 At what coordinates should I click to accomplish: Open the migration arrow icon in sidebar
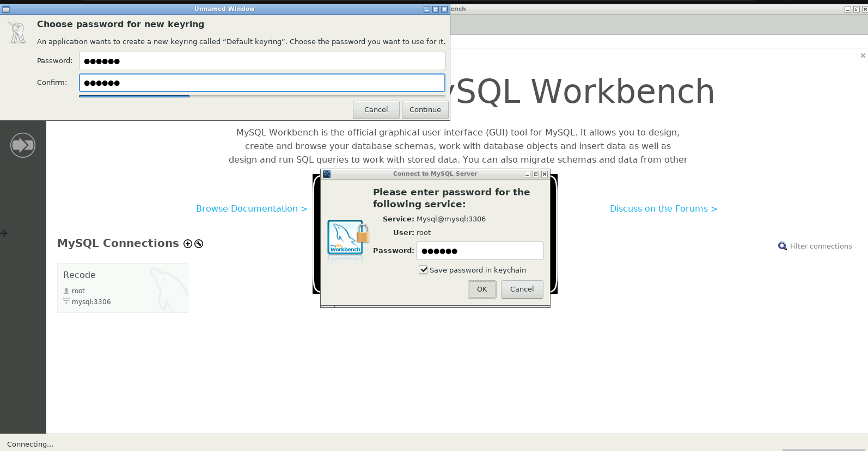coord(23,145)
